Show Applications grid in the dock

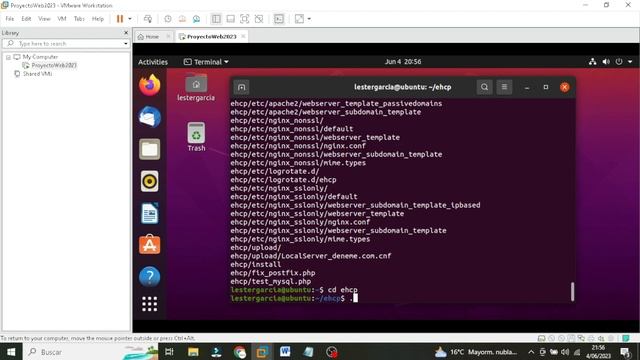point(149,304)
